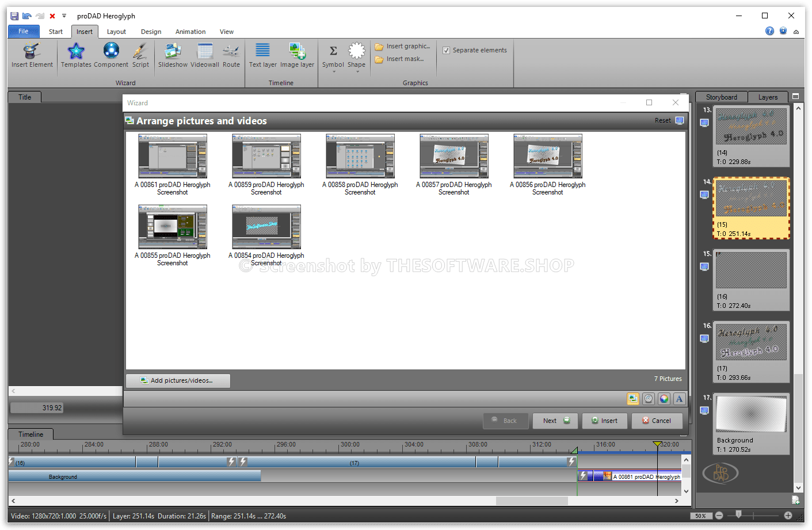The width and height of the screenshot is (812, 530).
Task: Select the Route animation tool
Action: [231, 53]
